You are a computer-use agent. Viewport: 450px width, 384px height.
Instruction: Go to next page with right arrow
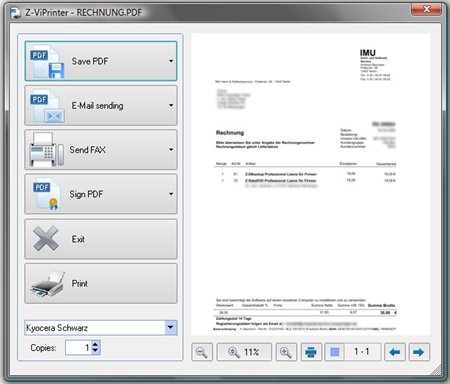[x=419, y=352]
